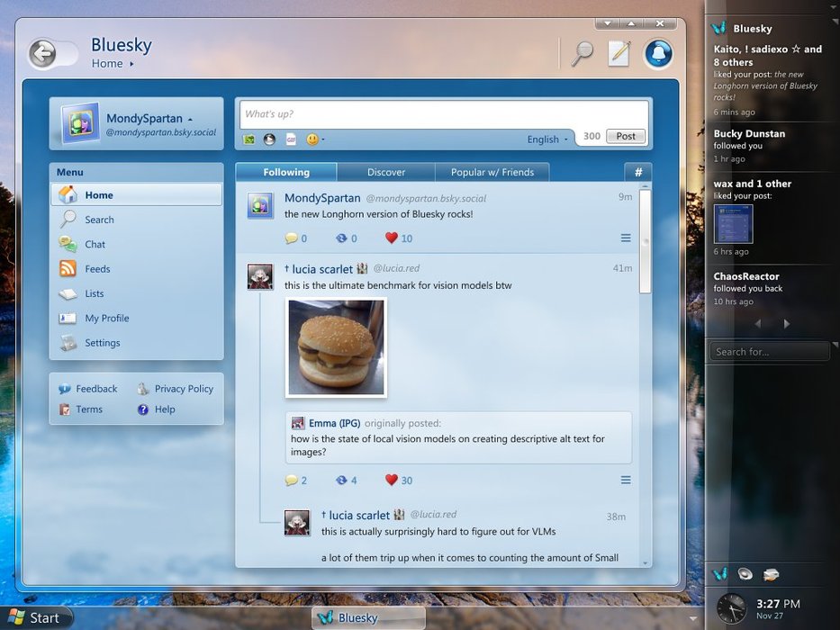Open the English post language dropdown
Image resolution: width=840 pixels, height=630 pixels.
tap(547, 139)
